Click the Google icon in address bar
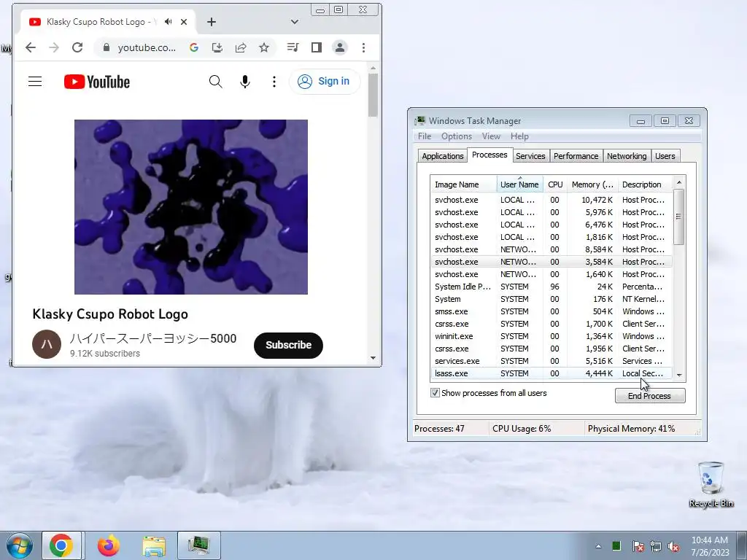The image size is (747, 560). click(x=194, y=47)
